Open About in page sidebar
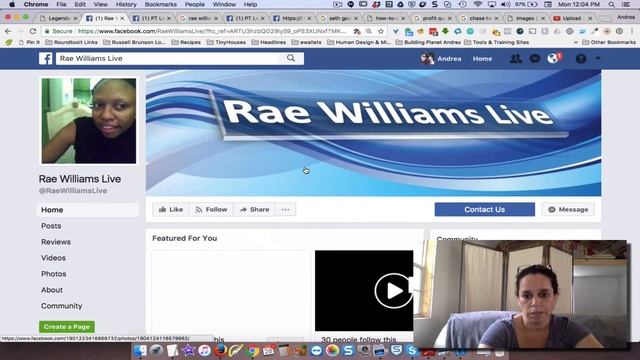 [x=52, y=290]
